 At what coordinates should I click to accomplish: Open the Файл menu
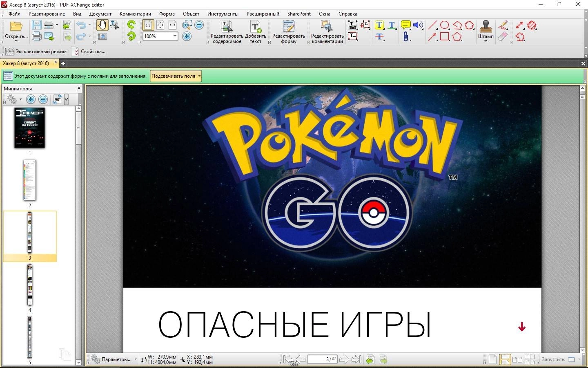click(x=14, y=13)
